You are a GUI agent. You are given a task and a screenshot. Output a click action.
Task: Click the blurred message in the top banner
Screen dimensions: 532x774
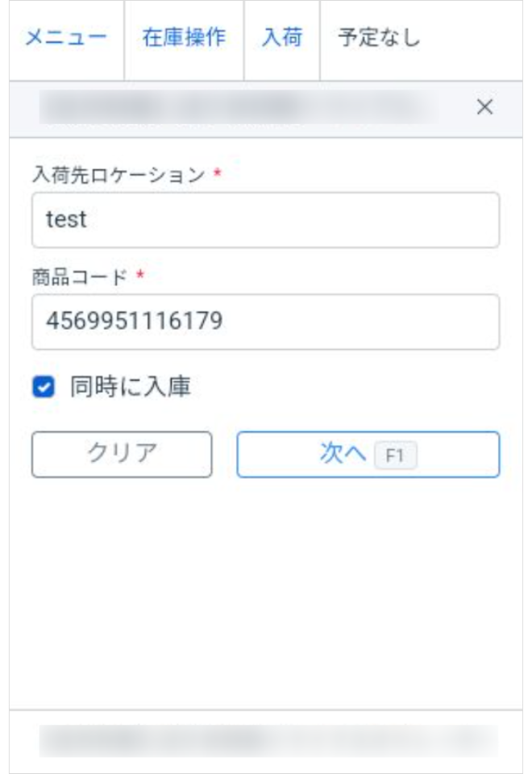pos(234,107)
